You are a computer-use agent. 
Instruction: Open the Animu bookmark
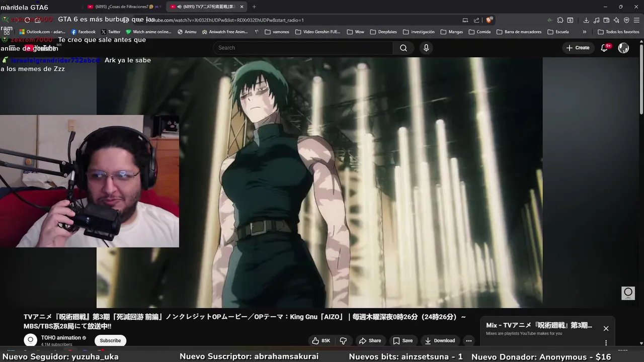coord(187,32)
